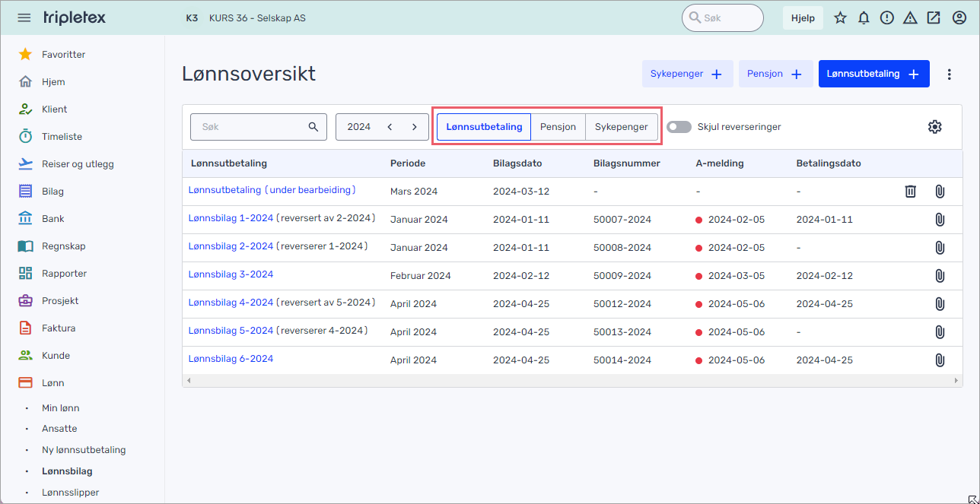Click the circled exclamation alert icon
The width and height of the screenshot is (980, 504).
point(886,17)
